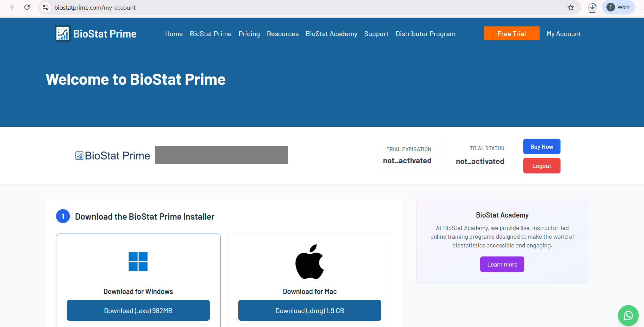Log out using the red Logout button

click(x=541, y=166)
